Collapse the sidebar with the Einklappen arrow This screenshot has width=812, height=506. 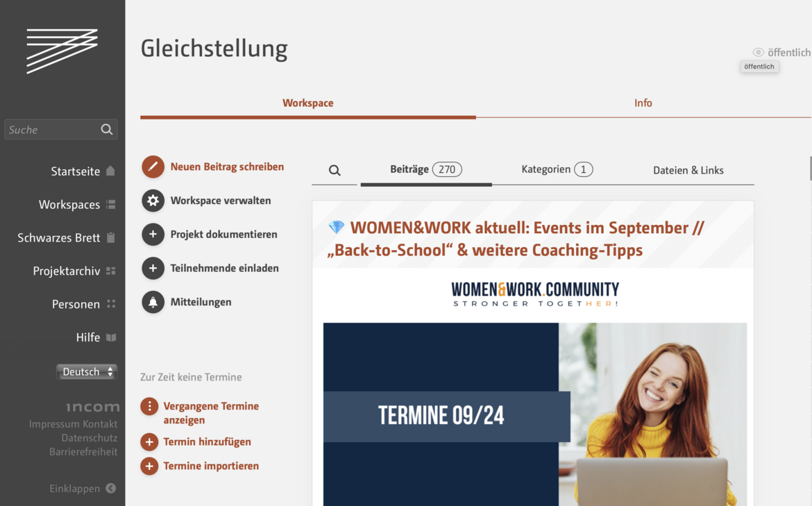[111, 489]
